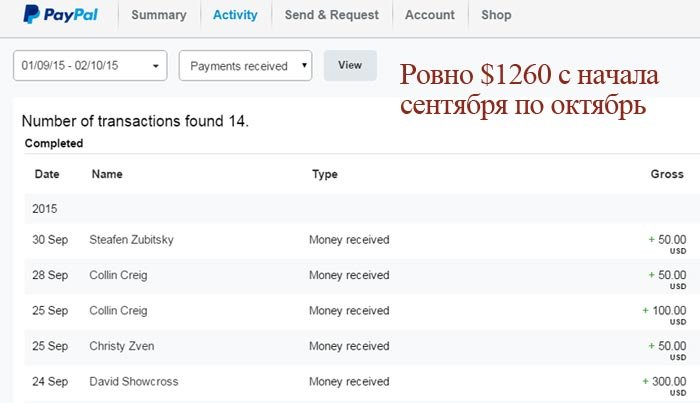Select the 2015 year group row
Image resolution: width=700 pixels, height=403 pixels.
362,209
